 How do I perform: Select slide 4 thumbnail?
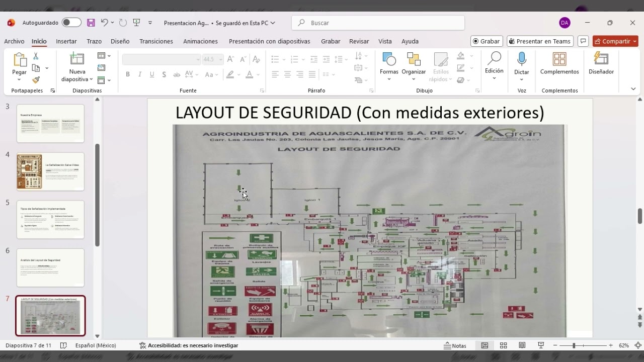50,171
